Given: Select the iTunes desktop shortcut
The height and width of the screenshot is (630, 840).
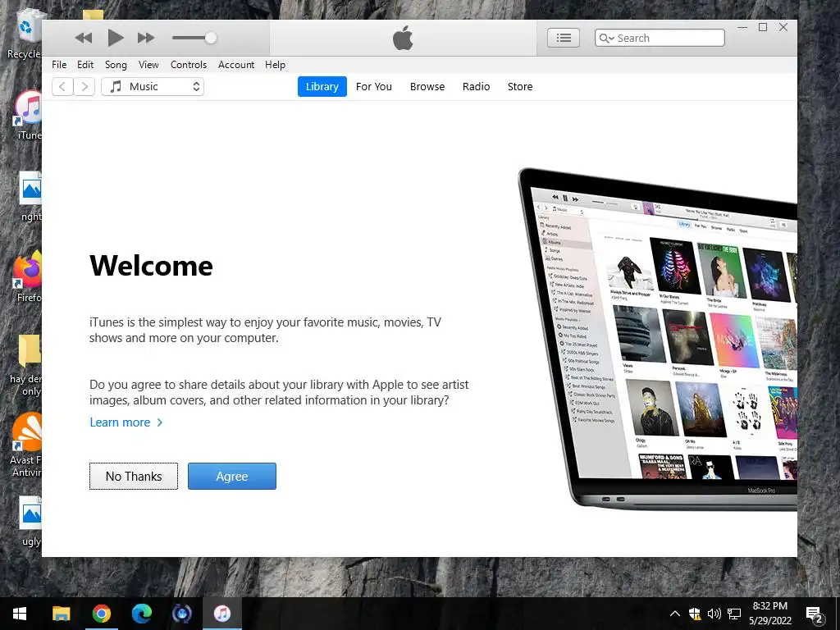Looking at the screenshot, I should pyautogui.click(x=28, y=115).
